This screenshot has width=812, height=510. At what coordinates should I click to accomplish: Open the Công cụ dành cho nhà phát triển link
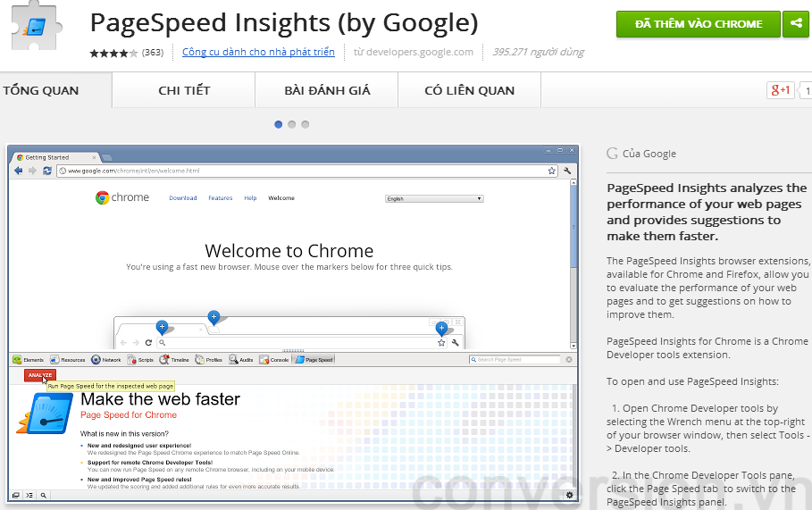click(258, 53)
